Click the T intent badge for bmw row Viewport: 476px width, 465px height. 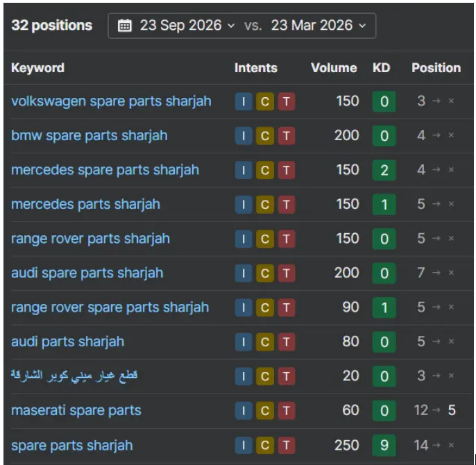point(287,136)
